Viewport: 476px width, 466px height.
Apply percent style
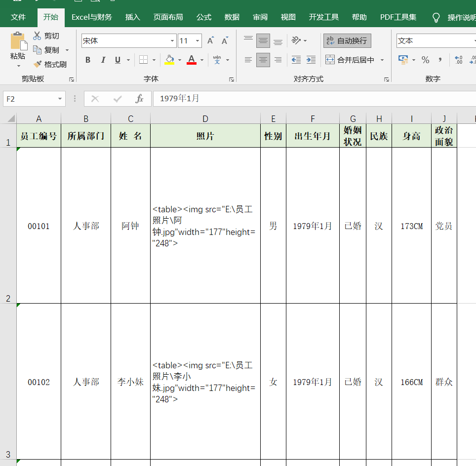(x=425, y=60)
